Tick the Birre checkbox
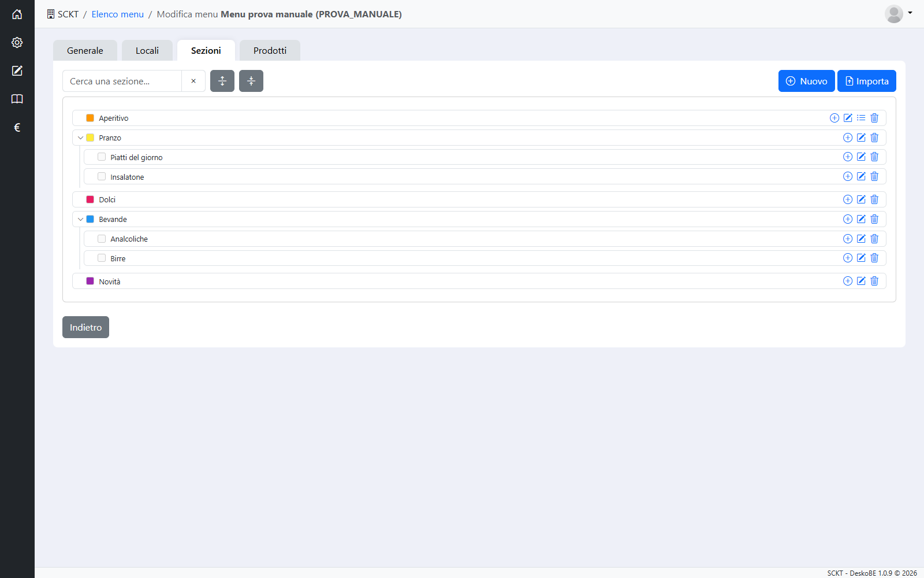 (x=102, y=258)
